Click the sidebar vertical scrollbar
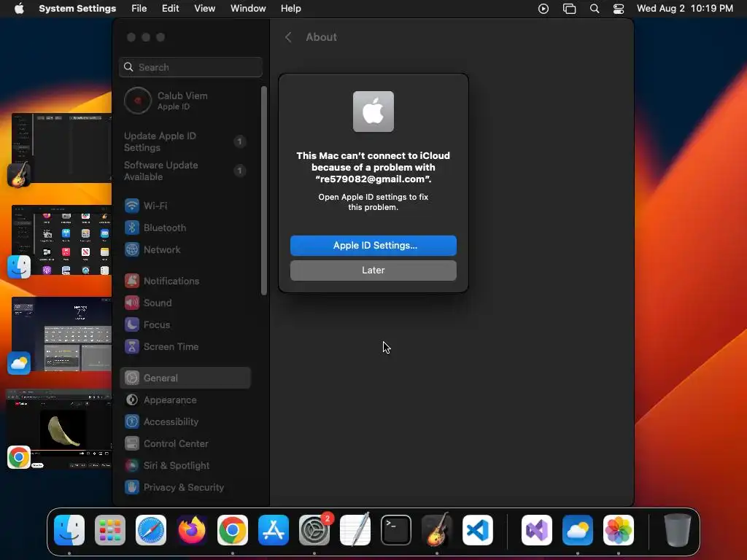The height and width of the screenshot is (560, 747). click(264, 190)
